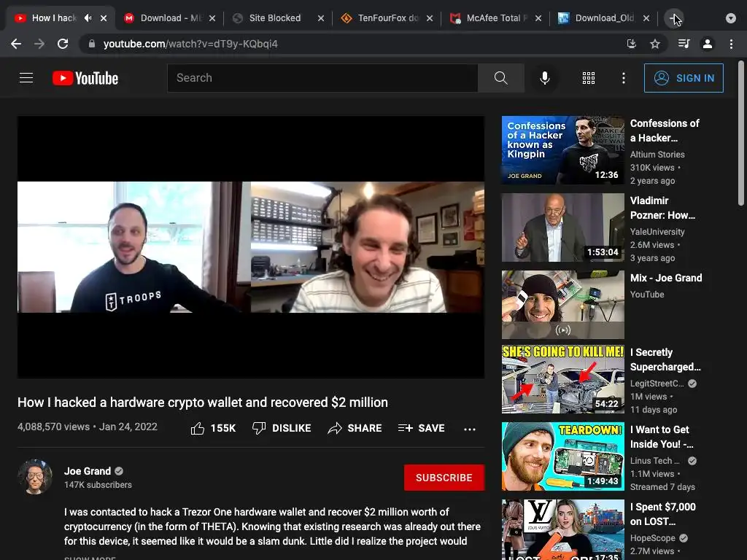Open the TEARDOWN video thumbnail
This screenshot has width=747, height=560.
click(562, 456)
